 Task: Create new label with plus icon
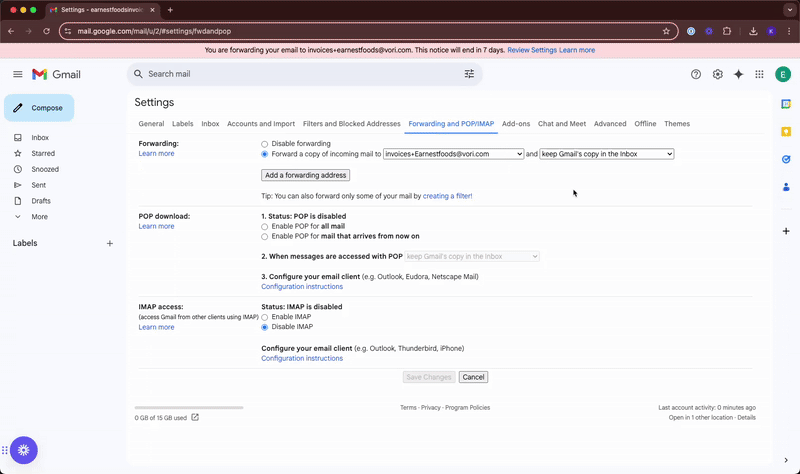pos(110,243)
